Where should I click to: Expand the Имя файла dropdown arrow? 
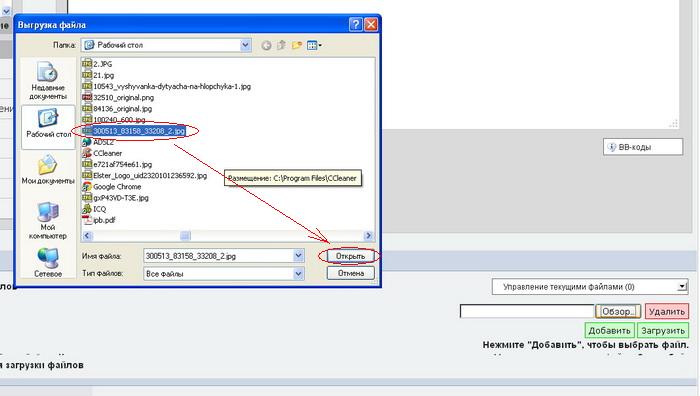pos(298,256)
